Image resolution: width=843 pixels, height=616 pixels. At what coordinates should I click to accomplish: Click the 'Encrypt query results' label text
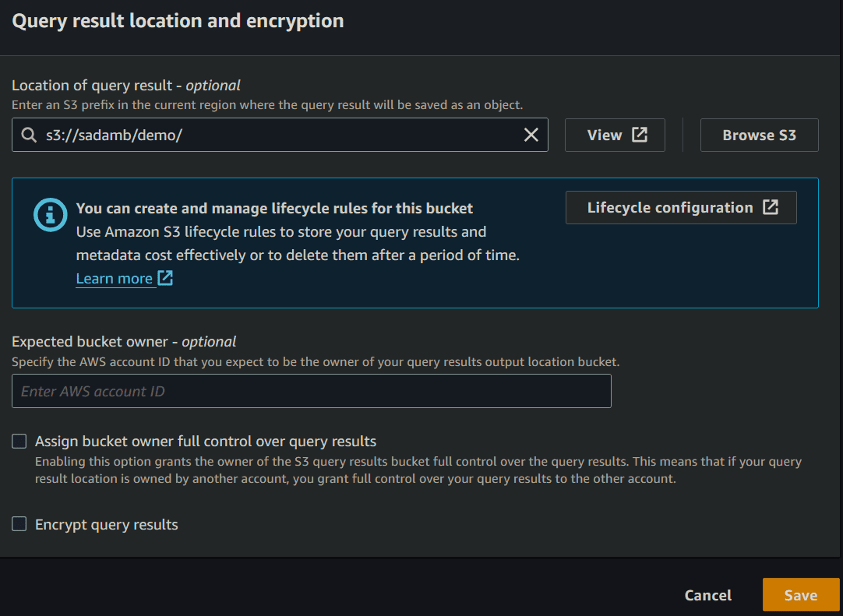coord(107,525)
